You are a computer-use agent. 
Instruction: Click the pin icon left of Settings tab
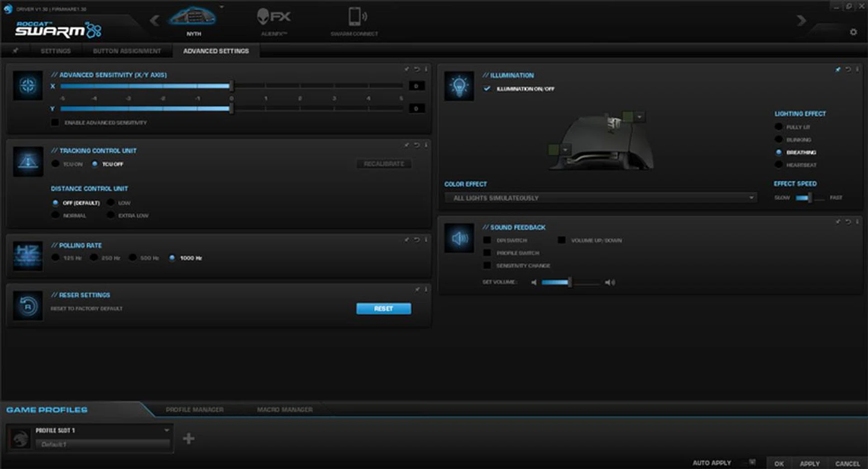[x=15, y=51]
